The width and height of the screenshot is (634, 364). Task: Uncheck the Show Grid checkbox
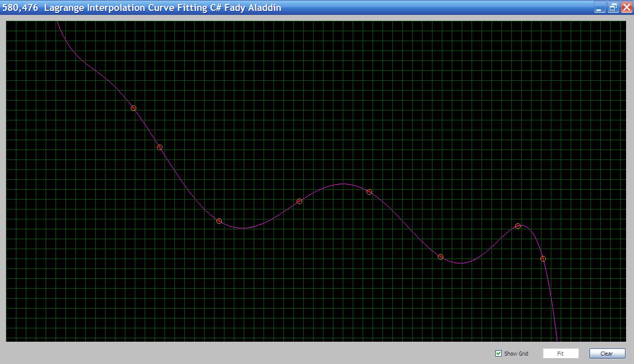pyautogui.click(x=499, y=353)
